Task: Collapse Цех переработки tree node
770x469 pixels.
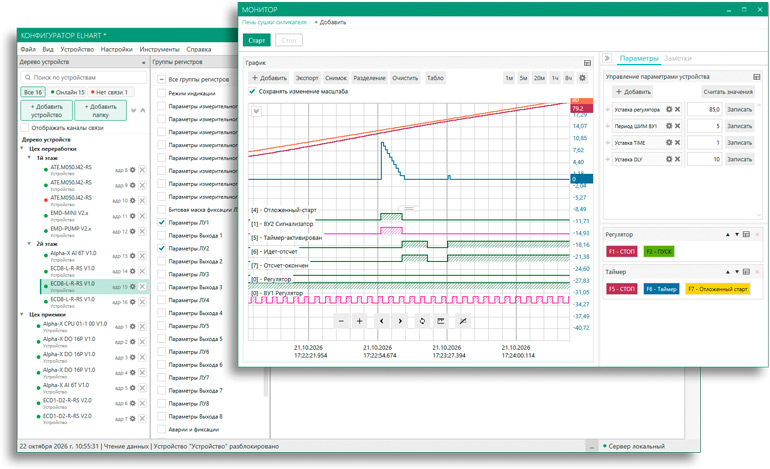Action: tap(22, 148)
